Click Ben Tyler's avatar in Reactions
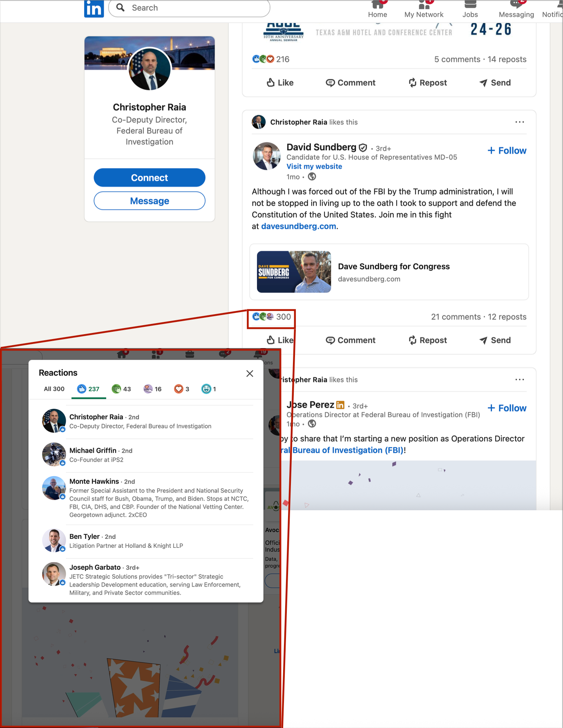 [54, 540]
